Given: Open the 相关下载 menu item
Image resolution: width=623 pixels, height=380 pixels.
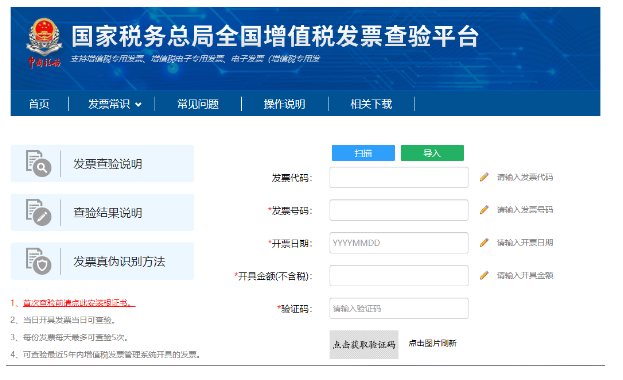Looking at the screenshot, I should 371,104.
